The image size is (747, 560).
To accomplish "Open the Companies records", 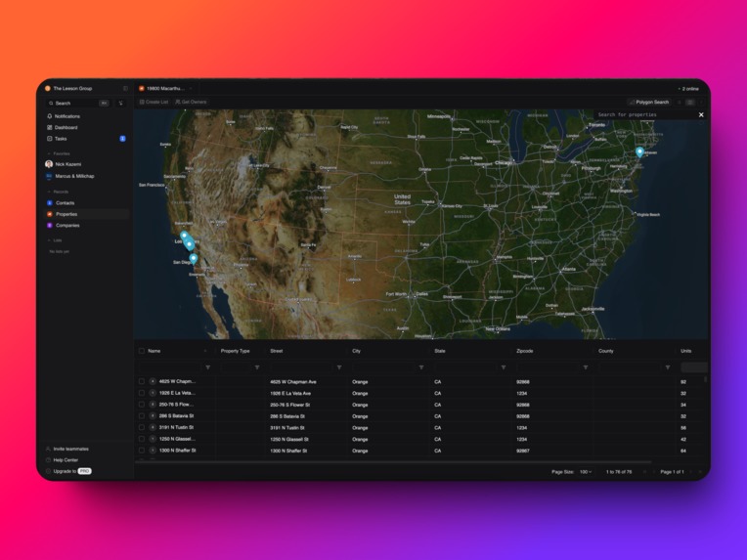I will pos(64,225).
